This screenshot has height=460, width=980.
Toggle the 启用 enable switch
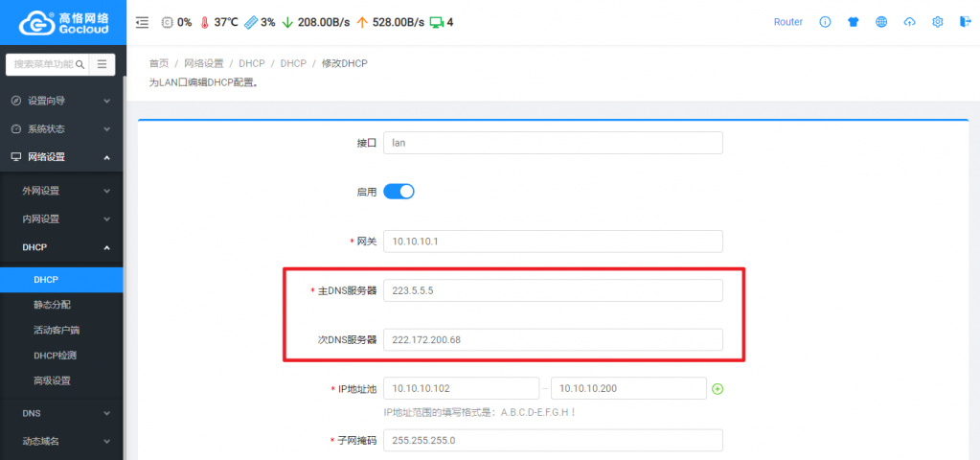[x=399, y=192]
